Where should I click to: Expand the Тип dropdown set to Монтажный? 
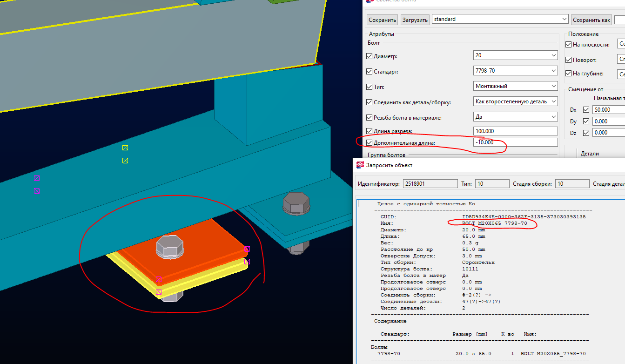tap(515, 86)
